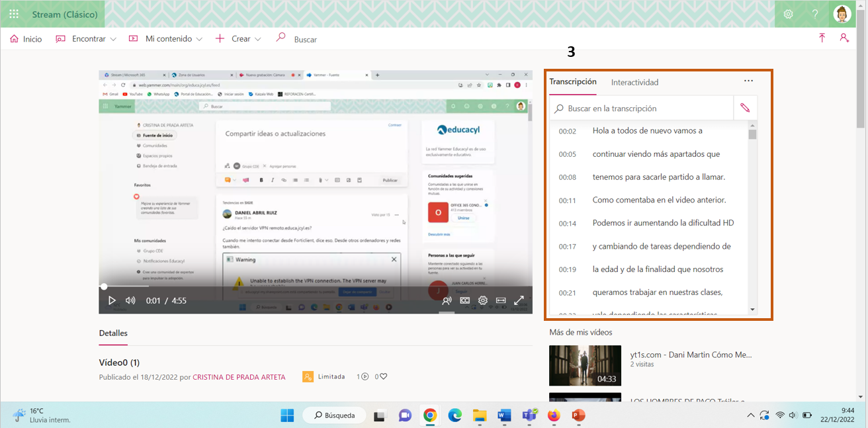Open Stream settings gear in header

(x=788, y=14)
